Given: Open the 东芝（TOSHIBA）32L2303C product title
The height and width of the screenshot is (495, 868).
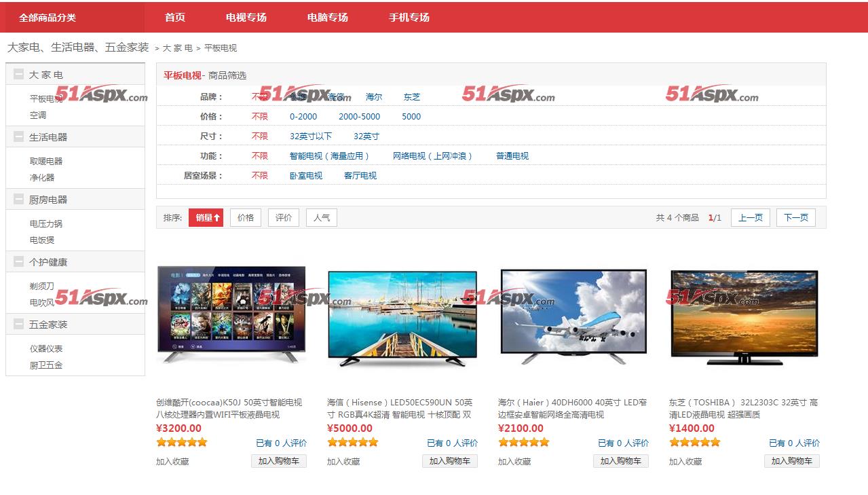Looking at the screenshot, I should [x=744, y=409].
